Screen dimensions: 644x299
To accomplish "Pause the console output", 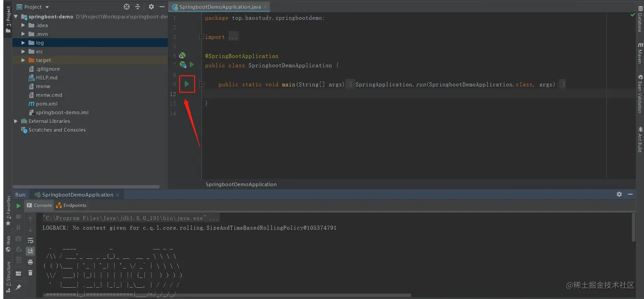I will coord(18,228).
